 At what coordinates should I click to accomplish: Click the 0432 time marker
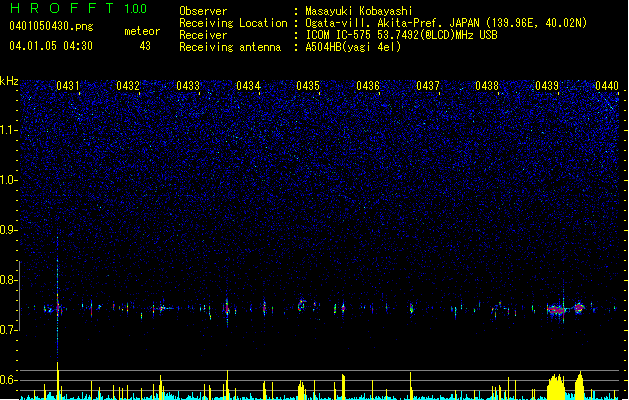point(128,85)
